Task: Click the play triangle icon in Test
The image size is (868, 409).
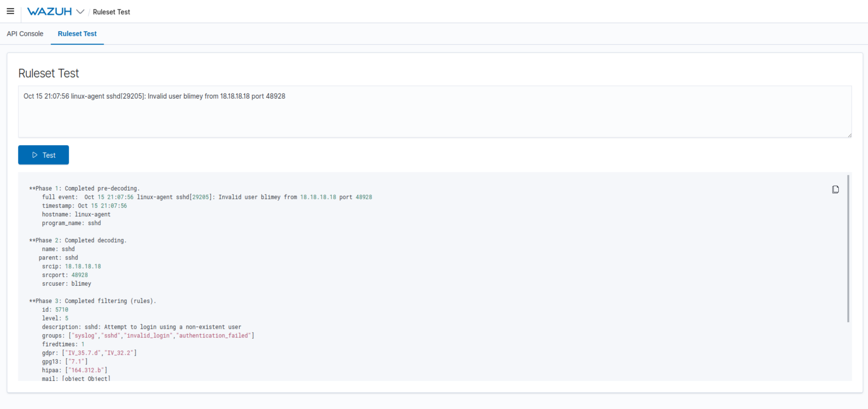Action: 35,155
